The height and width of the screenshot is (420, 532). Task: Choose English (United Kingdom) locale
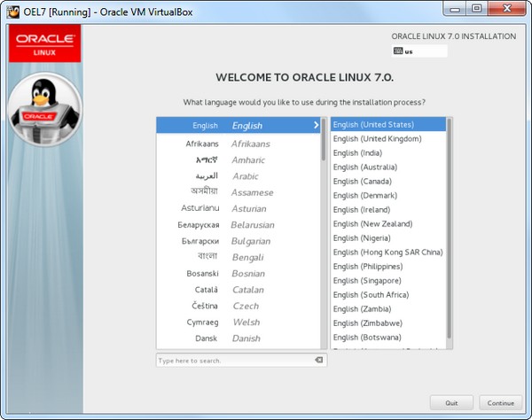pyautogui.click(x=377, y=139)
